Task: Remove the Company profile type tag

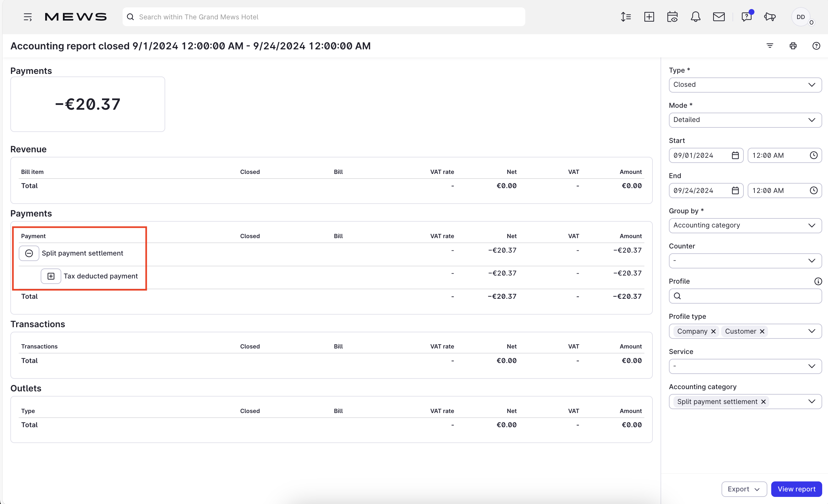Action: click(x=713, y=331)
